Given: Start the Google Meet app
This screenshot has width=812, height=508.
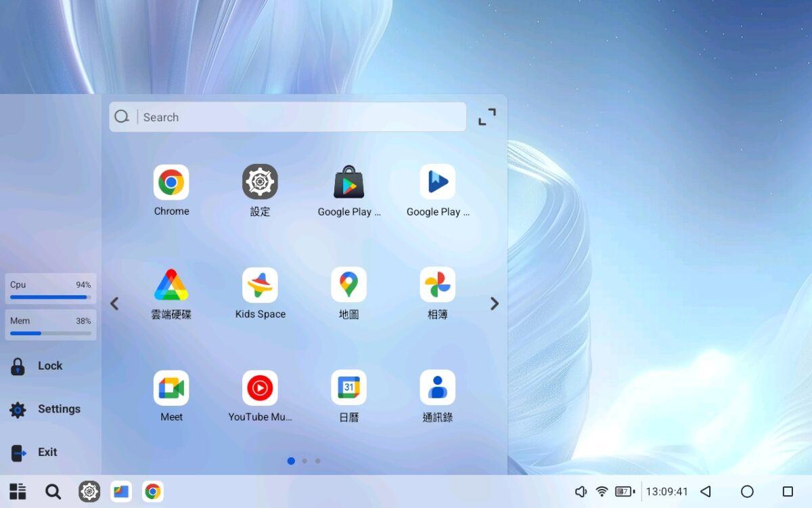Looking at the screenshot, I should 171,388.
